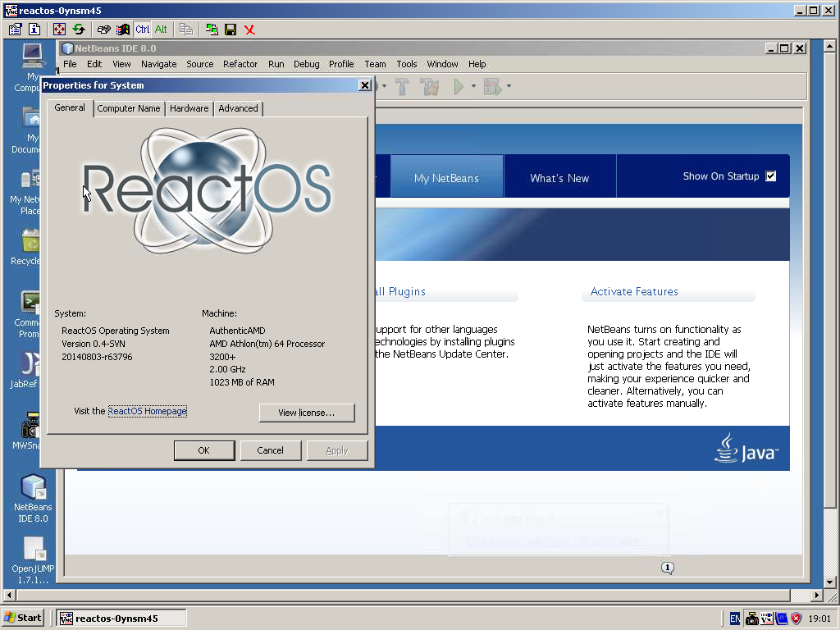Open NetBeans View menu
This screenshot has width=840, height=630.
(121, 64)
